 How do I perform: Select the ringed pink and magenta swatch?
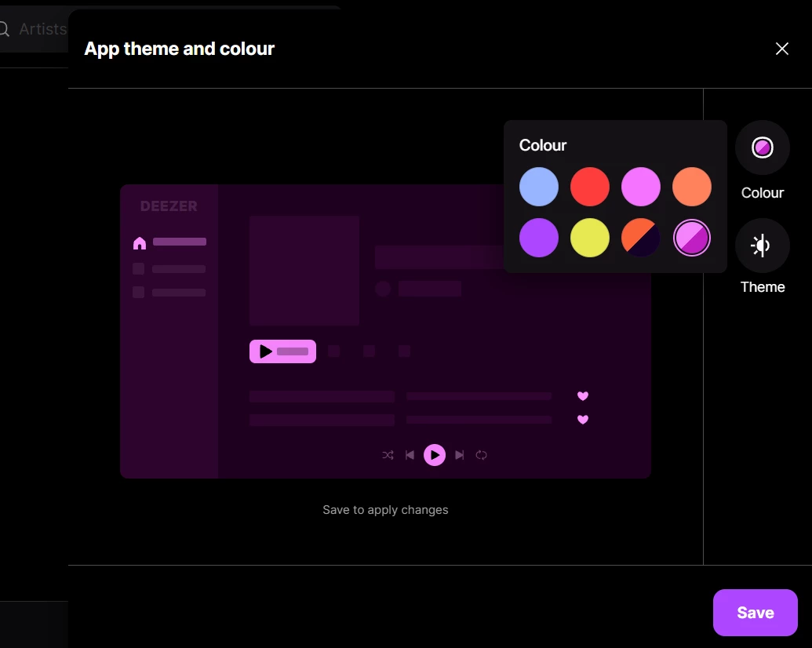click(692, 238)
